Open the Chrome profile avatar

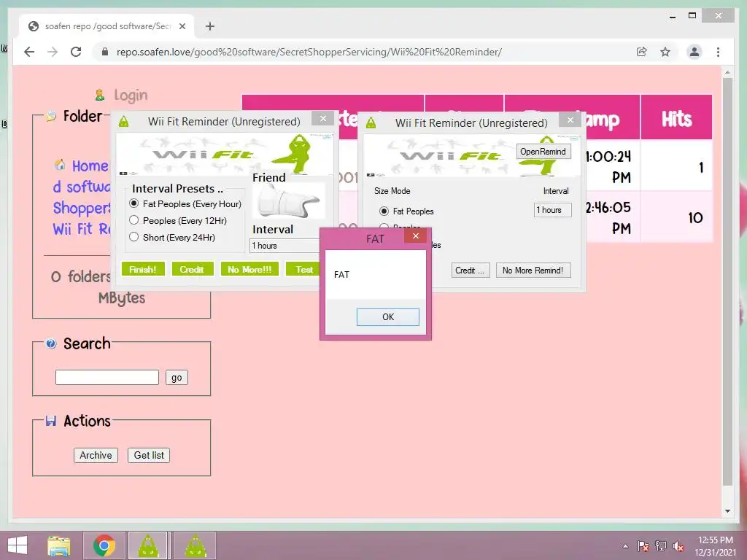pyautogui.click(x=694, y=52)
